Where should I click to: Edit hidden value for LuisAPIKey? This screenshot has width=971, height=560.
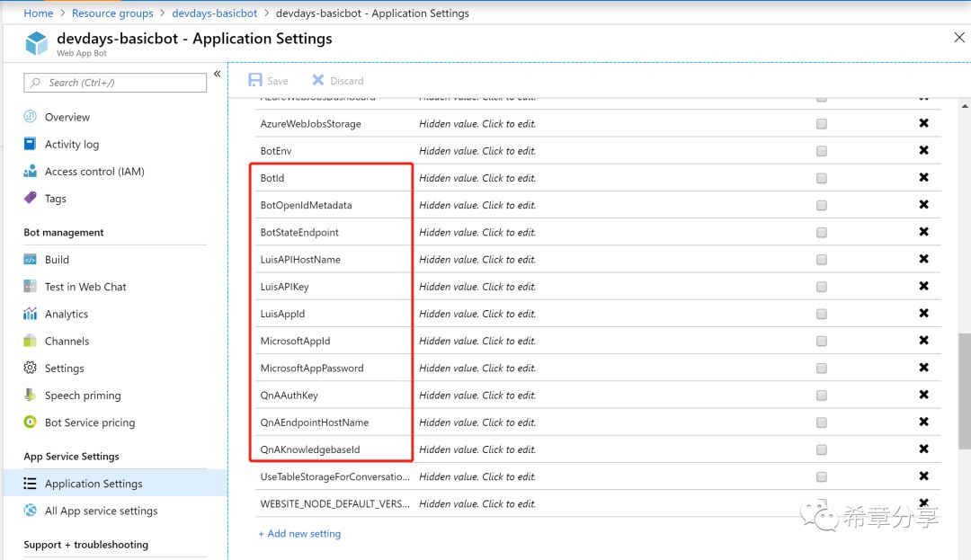477,287
